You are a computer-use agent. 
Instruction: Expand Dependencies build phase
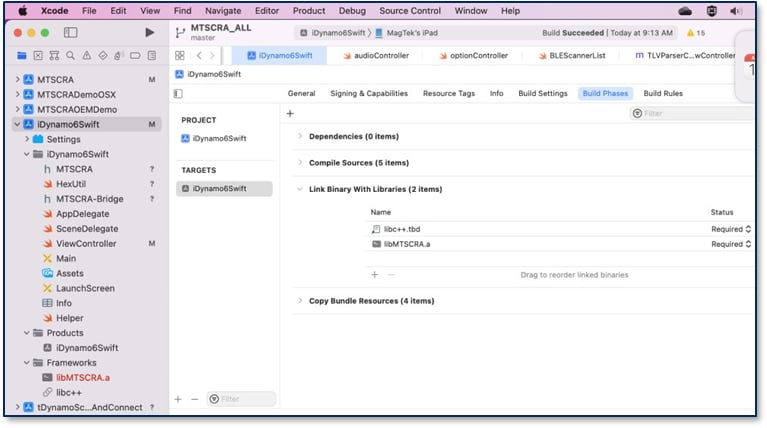pyautogui.click(x=300, y=136)
